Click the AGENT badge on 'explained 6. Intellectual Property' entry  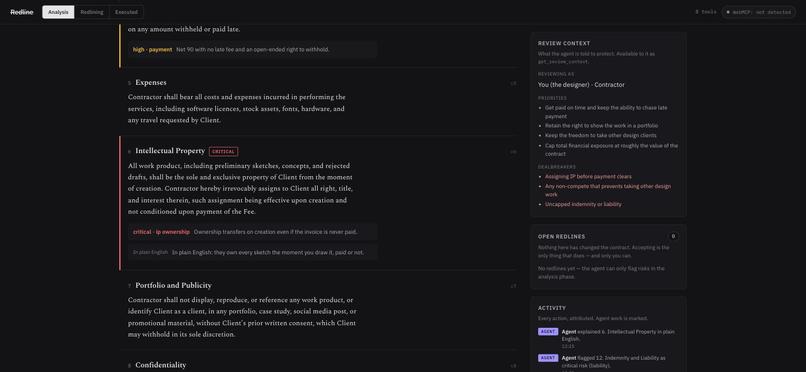[548, 332]
